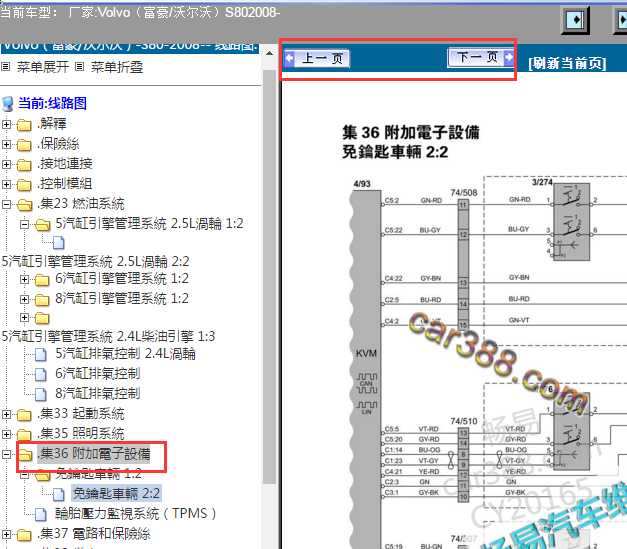Click the computer icon beside 当前:线路图

click(8, 104)
